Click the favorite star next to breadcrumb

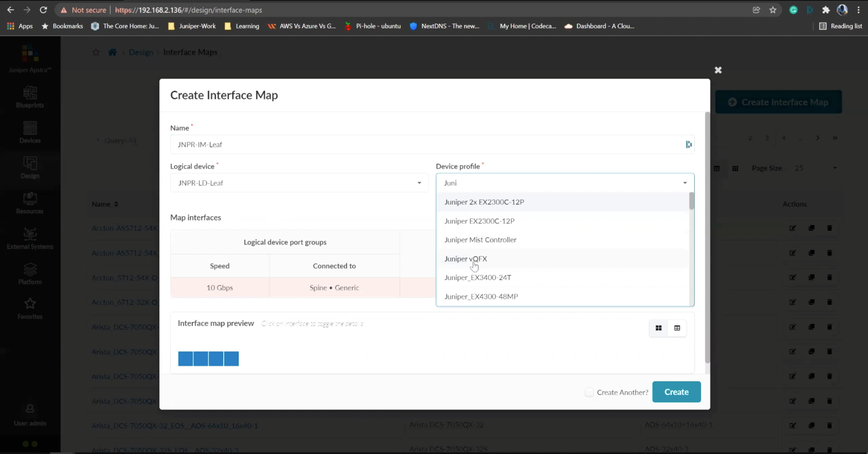point(96,52)
